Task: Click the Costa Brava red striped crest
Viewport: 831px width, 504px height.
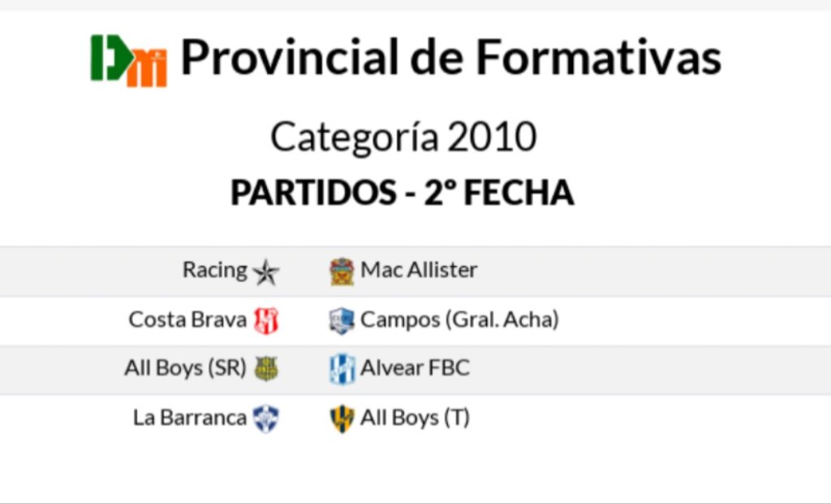Action: click(x=266, y=321)
